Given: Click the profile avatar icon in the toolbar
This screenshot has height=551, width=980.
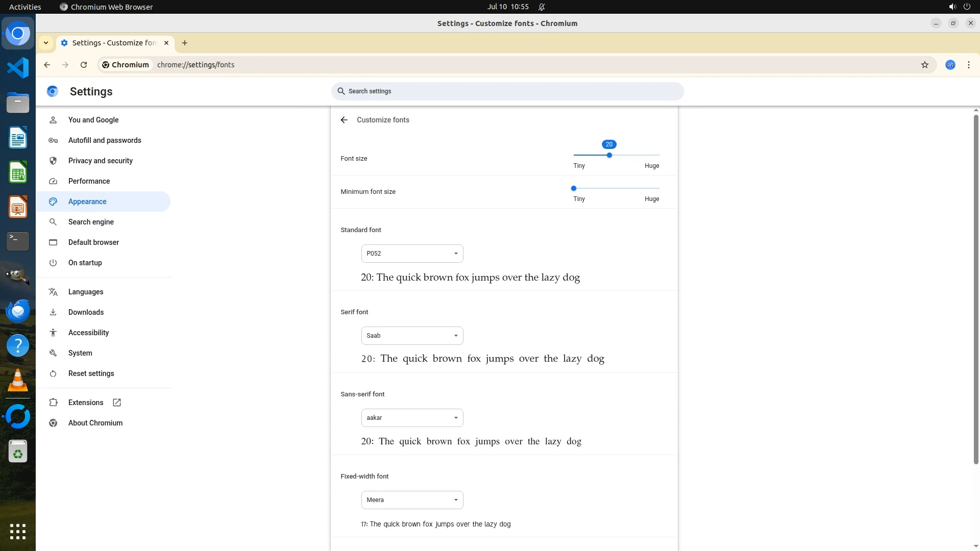Looking at the screenshot, I should pos(950,65).
